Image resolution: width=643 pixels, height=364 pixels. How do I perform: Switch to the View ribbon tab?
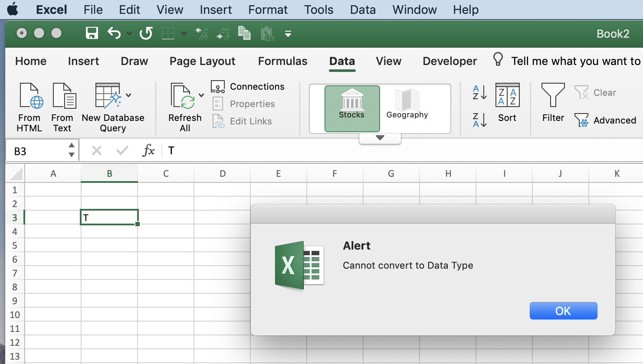[x=389, y=61]
